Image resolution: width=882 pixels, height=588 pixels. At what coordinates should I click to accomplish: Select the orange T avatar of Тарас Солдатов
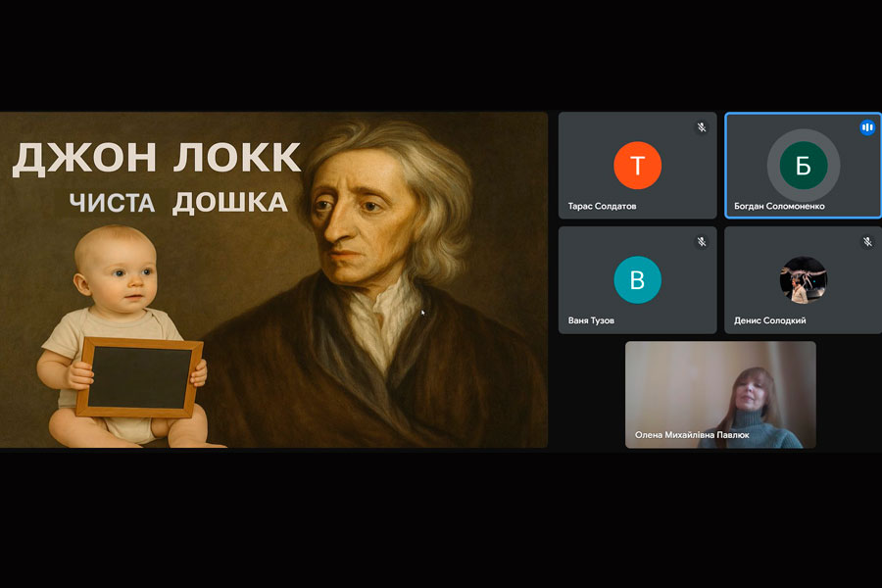[x=637, y=165]
